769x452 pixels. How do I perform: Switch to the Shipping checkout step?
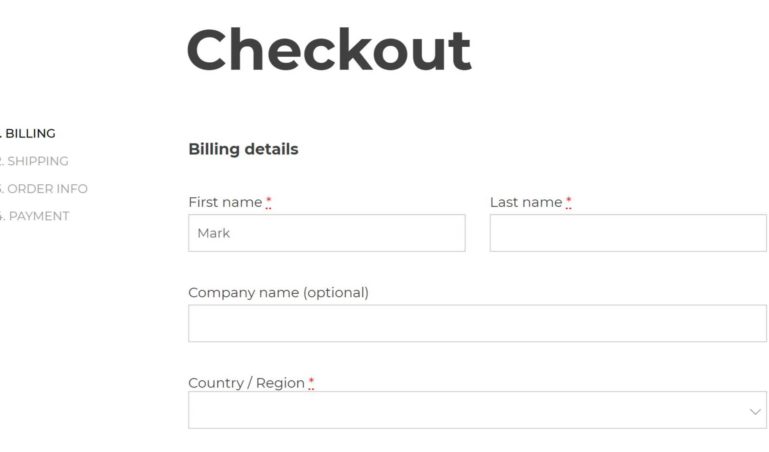point(37,161)
